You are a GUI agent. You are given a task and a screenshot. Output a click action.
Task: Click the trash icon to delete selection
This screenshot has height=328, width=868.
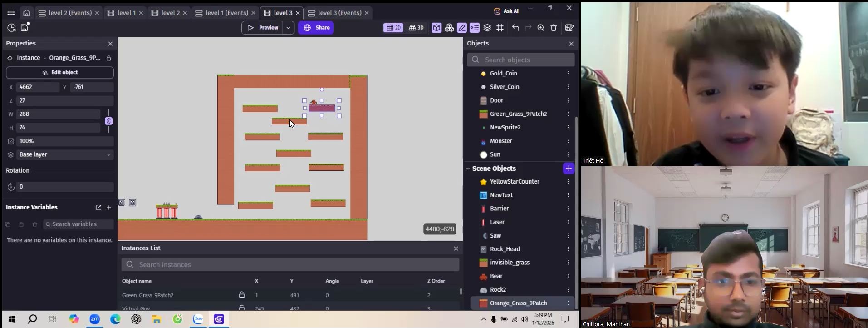[x=554, y=28]
